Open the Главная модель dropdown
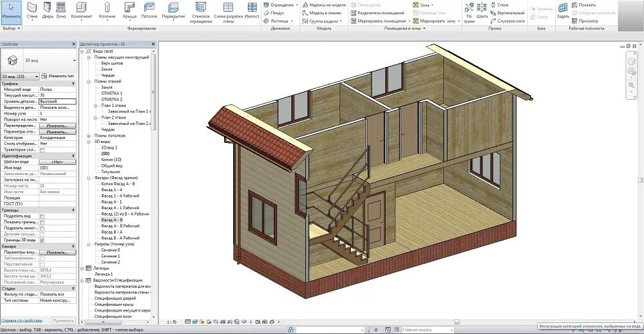The image size is (644, 334). 428,330
